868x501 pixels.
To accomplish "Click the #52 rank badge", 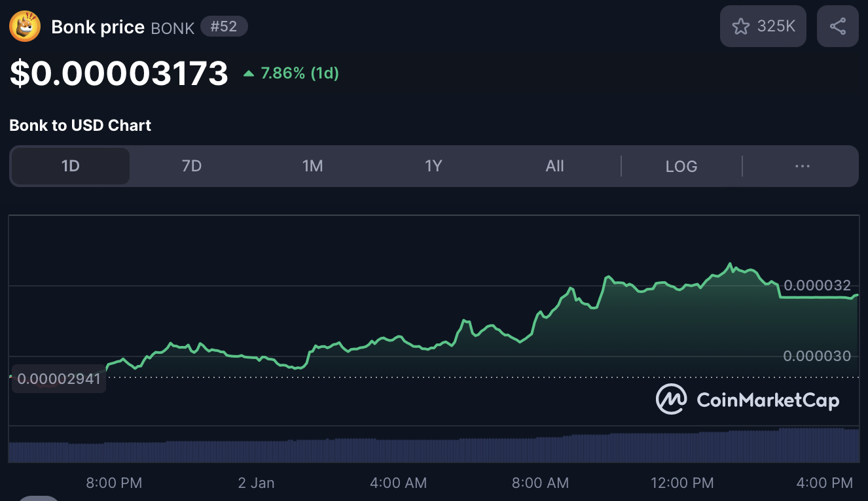I will coord(224,27).
